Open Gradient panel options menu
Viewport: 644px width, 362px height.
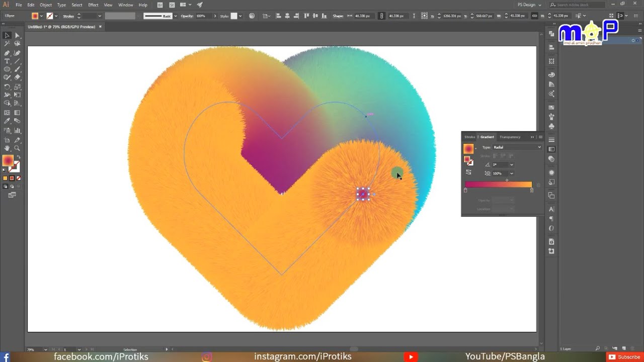pyautogui.click(x=540, y=137)
